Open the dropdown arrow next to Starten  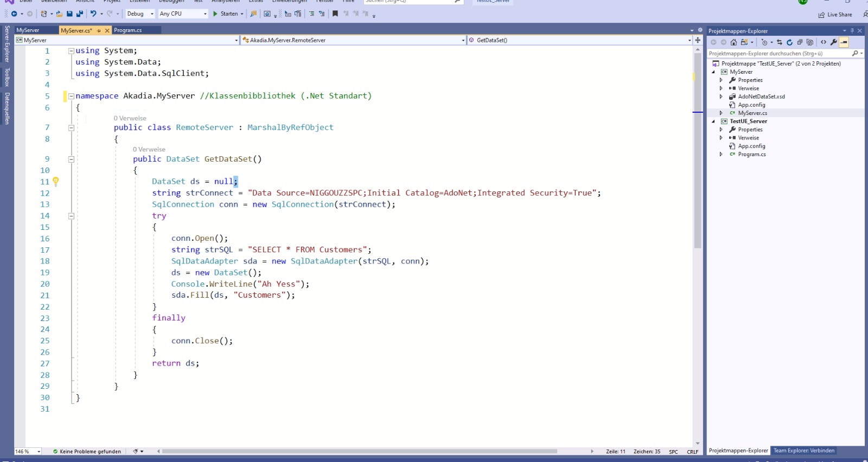pos(242,14)
